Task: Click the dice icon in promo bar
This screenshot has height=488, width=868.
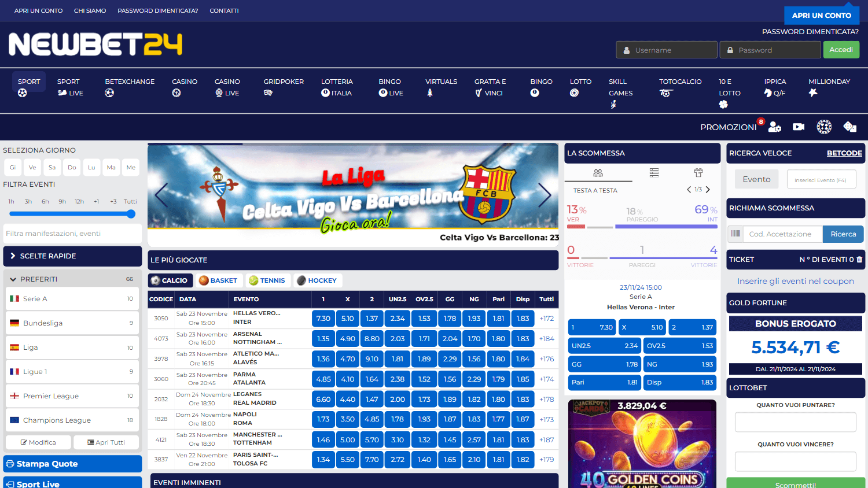Action: (850, 127)
